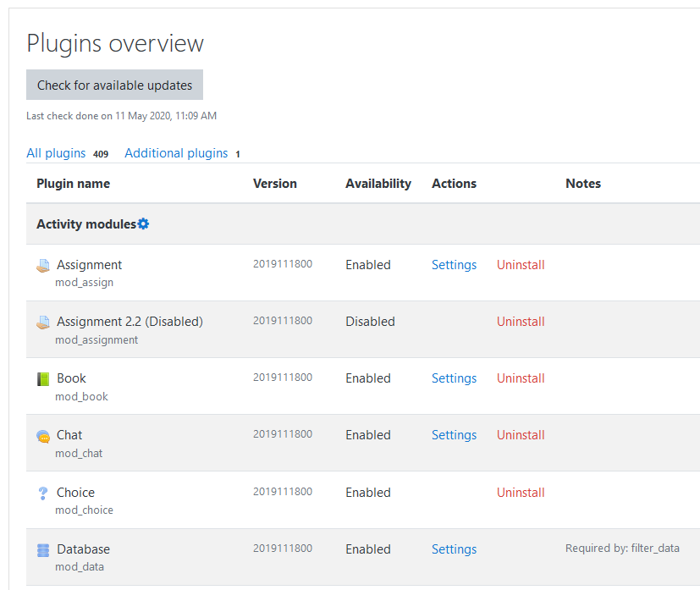The height and width of the screenshot is (590, 700).
Task: Open Settings for the Book plugin
Action: (454, 378)
